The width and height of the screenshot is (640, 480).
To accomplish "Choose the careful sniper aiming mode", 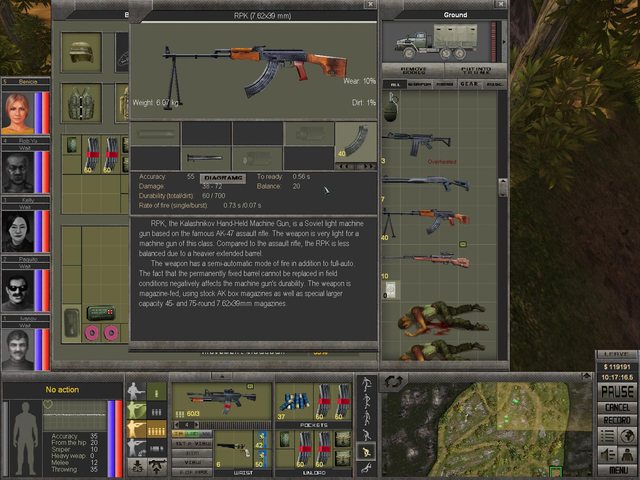I will tap(136, 448).
